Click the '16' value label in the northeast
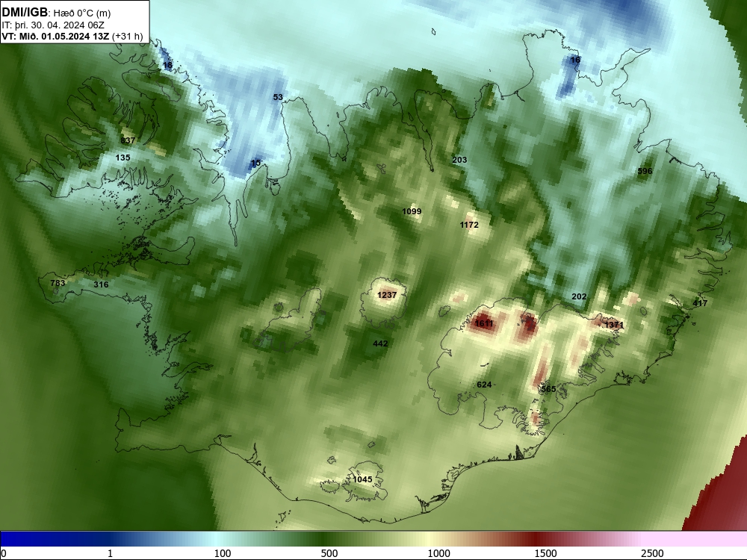 point(575,60)
